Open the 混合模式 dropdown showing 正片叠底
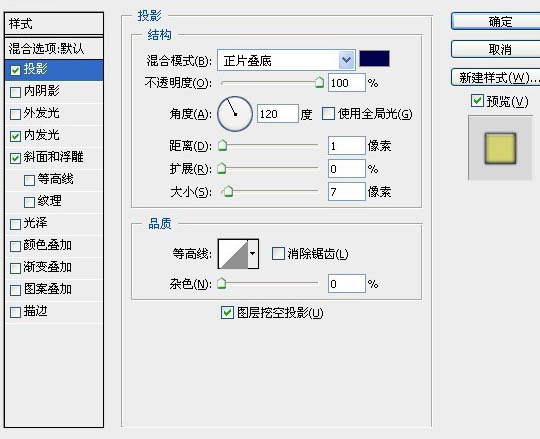540x439 pixels. 286,60
